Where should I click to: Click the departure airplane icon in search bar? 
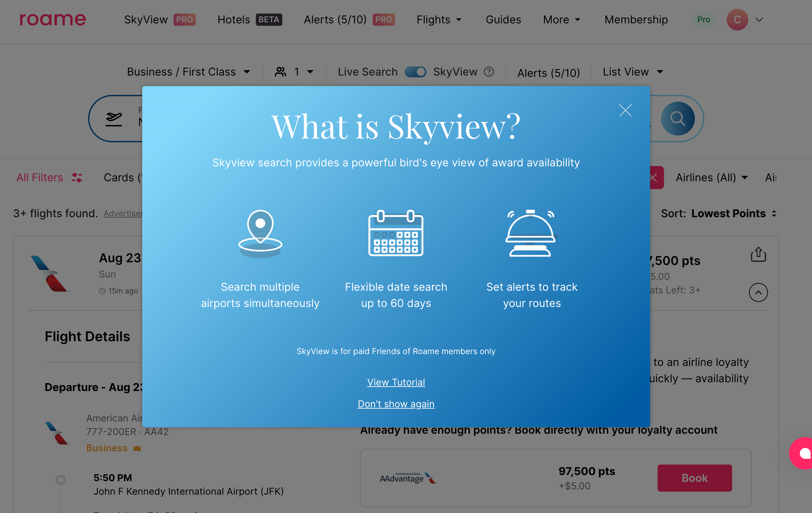coord(114,118)
